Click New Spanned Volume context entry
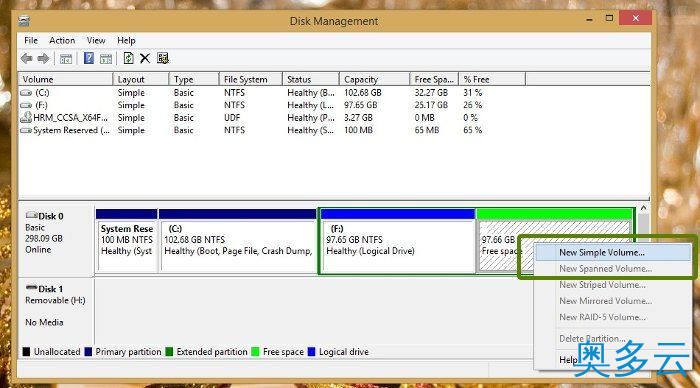The width and height of the screenshot is (700, 388). point(612,269)
